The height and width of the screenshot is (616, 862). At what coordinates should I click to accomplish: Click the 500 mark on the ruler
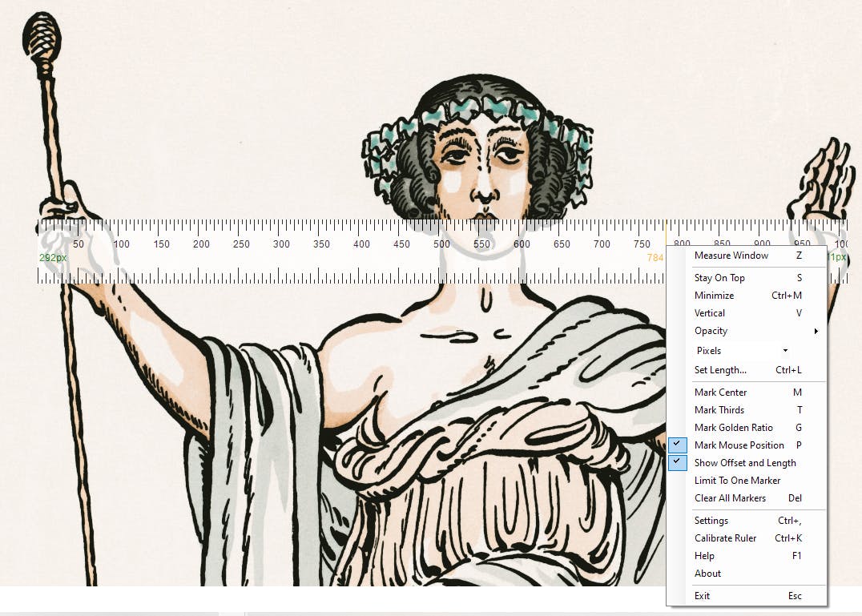coord(442,244)
